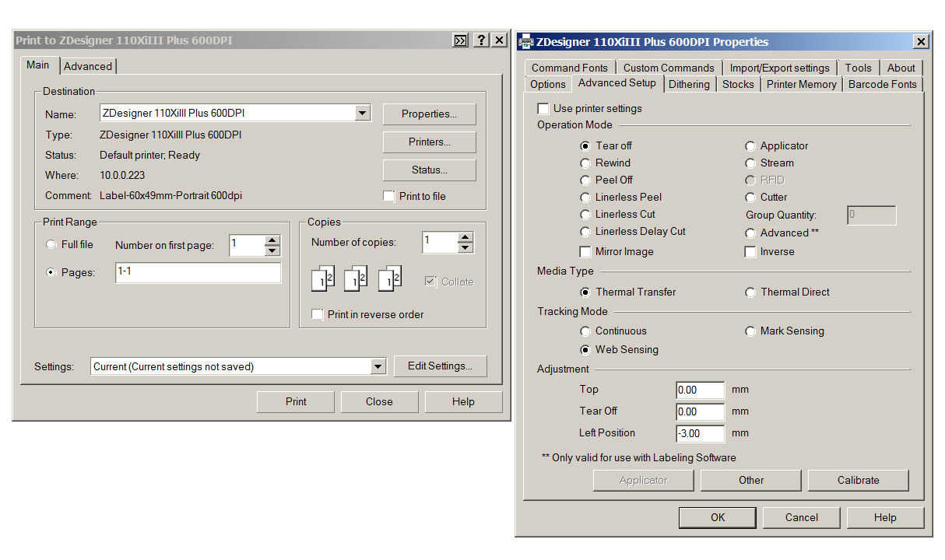Click the Printers... button

pos(429,142)
